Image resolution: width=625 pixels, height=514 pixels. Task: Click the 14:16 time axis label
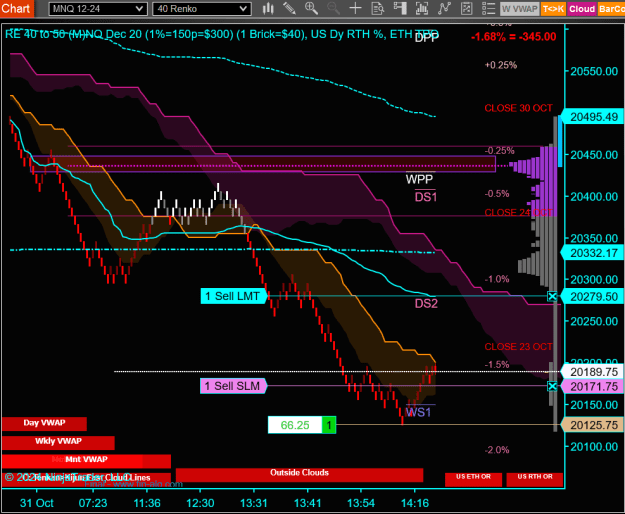pyautogui.click(x=415, y=503)
